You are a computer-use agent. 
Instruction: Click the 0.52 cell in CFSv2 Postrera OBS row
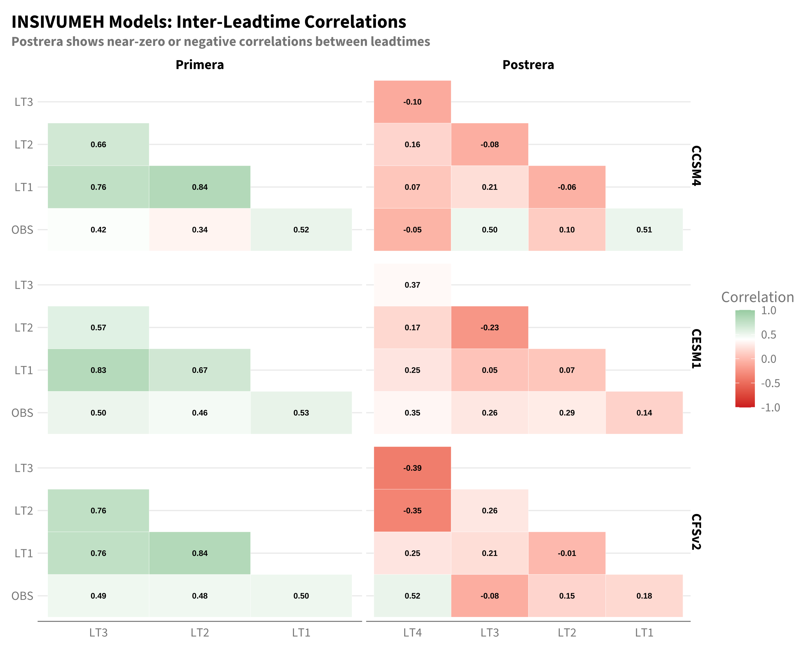(x=412, y=596)
